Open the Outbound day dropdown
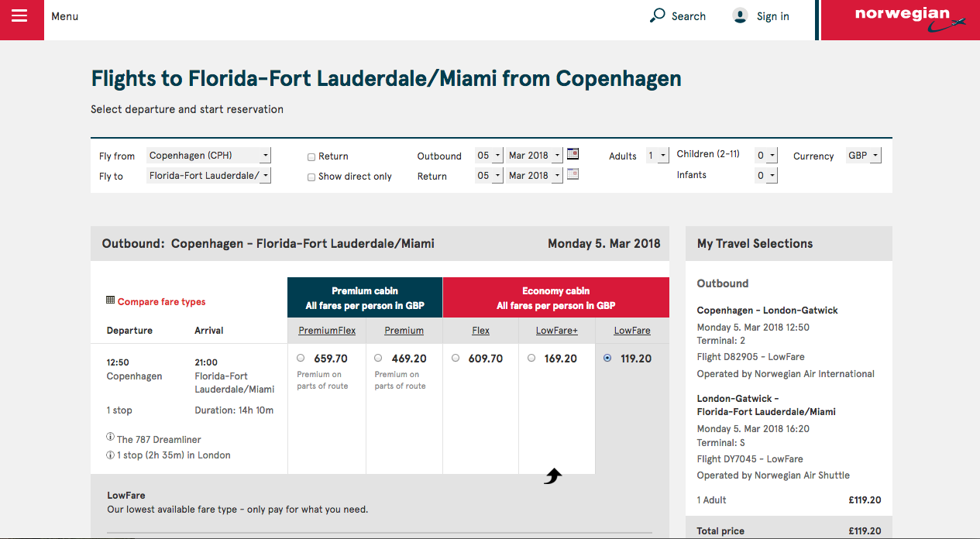The width and height of the screenshot is (980, 539). point(489,156)
